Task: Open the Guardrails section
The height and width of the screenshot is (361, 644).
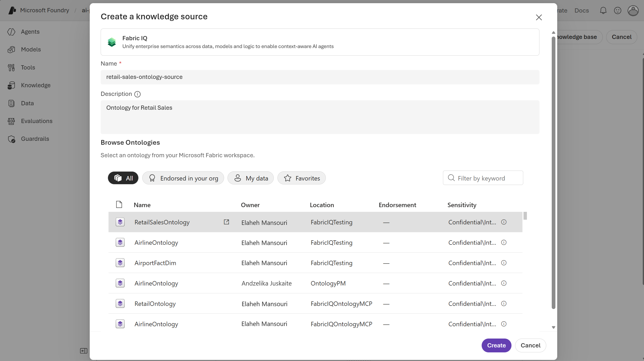Action: 35,139
